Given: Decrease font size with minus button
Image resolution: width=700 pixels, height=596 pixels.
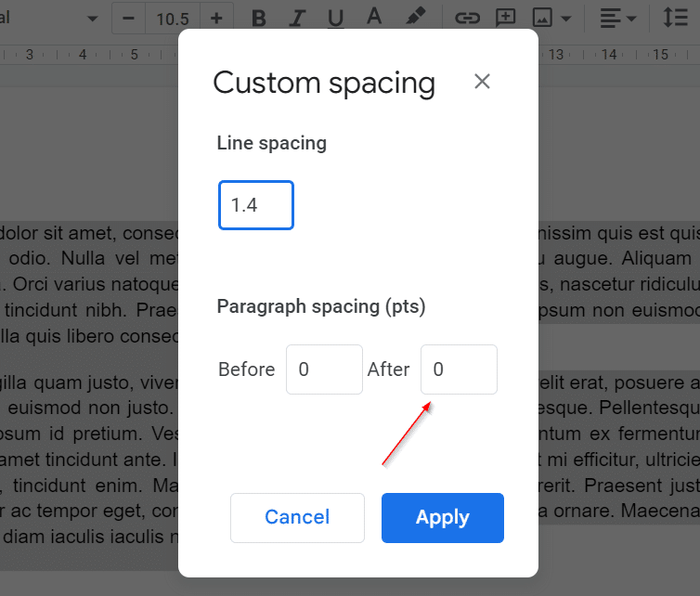Looking at the screenshot, I should click(128, 19).
